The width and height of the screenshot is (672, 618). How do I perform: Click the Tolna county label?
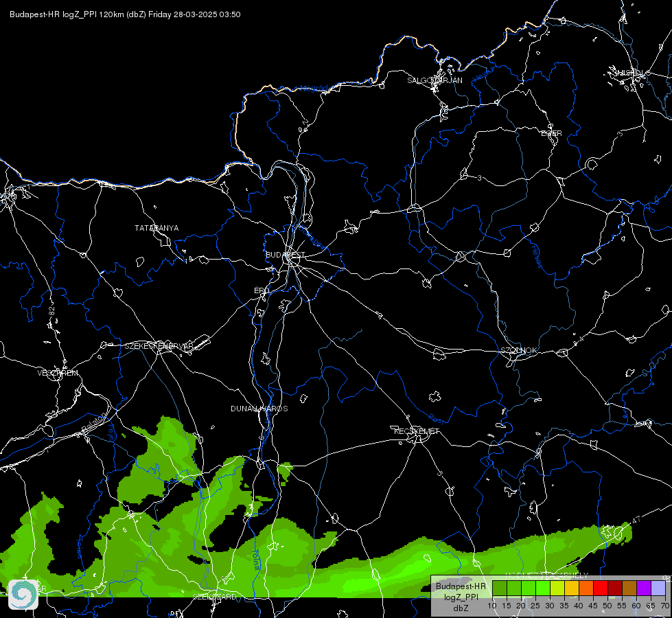[256, 559]
